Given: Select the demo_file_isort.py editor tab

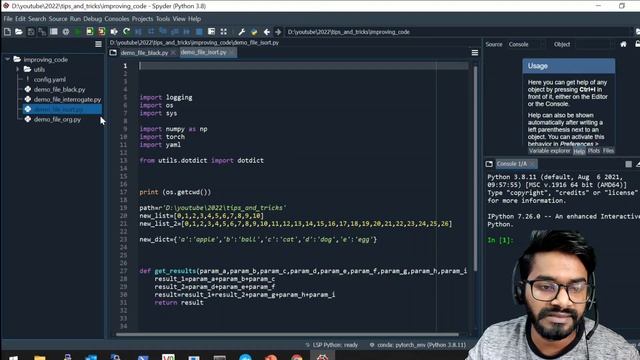Looking at the screenshot, I should coord(203,53).
